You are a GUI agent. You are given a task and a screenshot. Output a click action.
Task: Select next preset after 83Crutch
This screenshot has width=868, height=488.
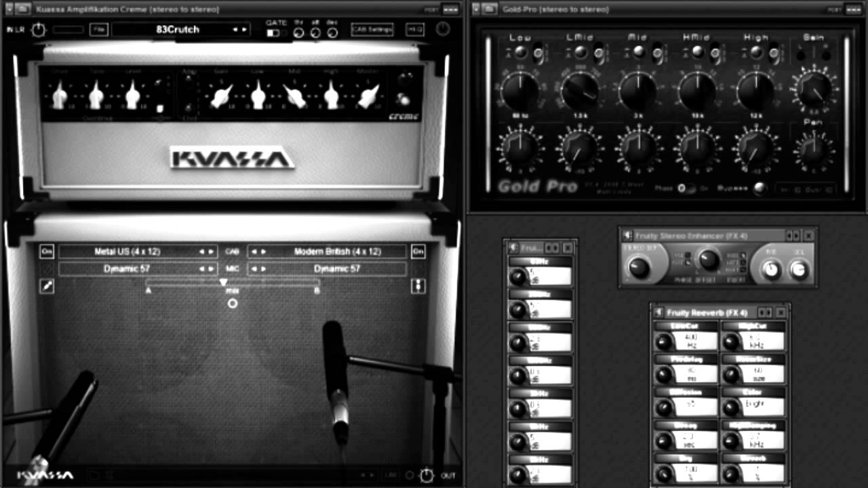coord(244,30)
